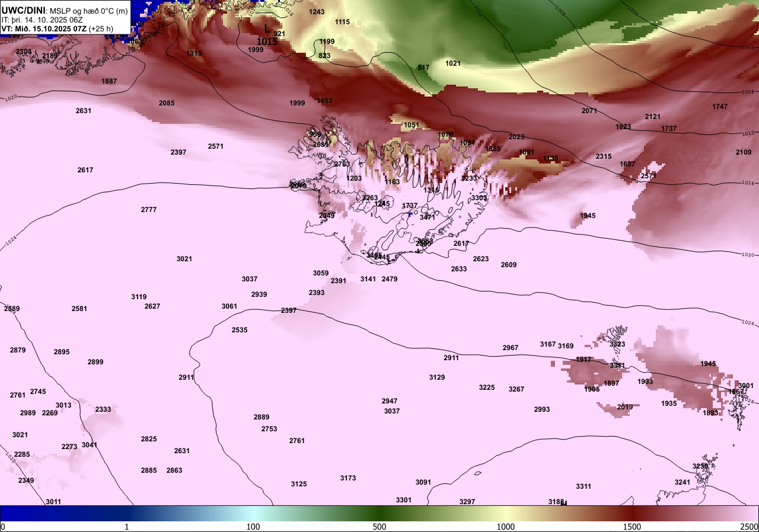Image resolution: width=759 pixels, height=532 pixels.
Task: Click the map value 2315
Action: [x=604, y=156]
